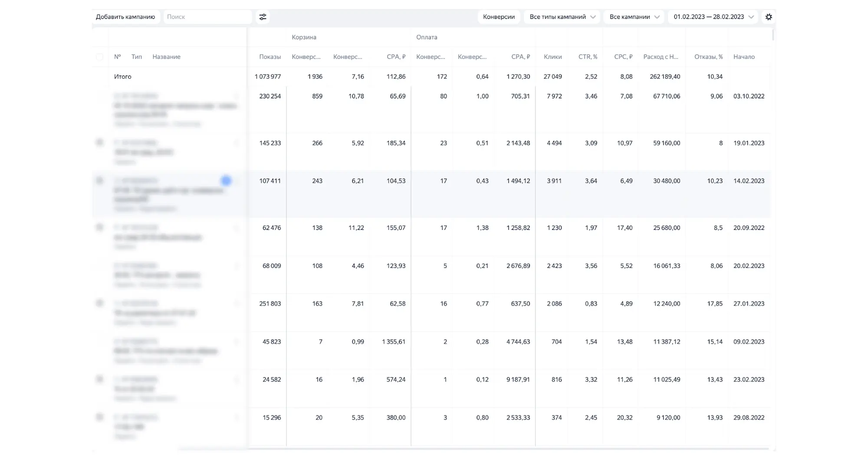Click the blue circle indicator in the highlighted row
Screen dimensions: 868x461
226,181
